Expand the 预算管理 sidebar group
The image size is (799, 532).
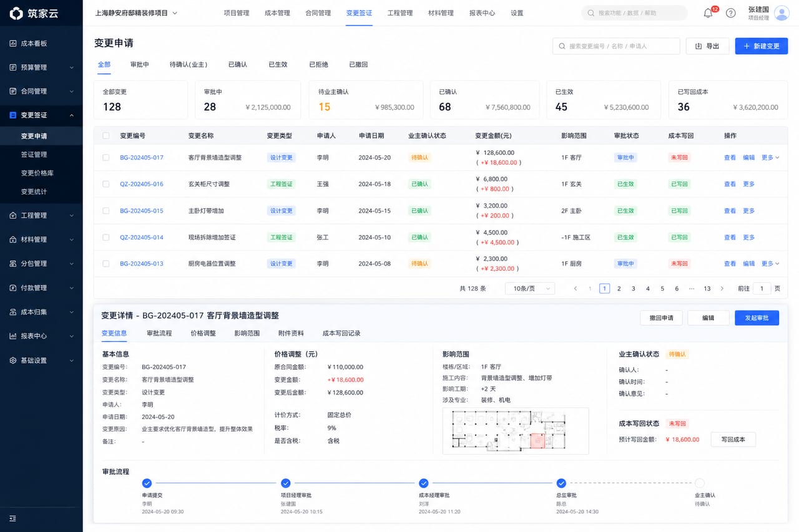pyautogui.click(x=71, y=67)
